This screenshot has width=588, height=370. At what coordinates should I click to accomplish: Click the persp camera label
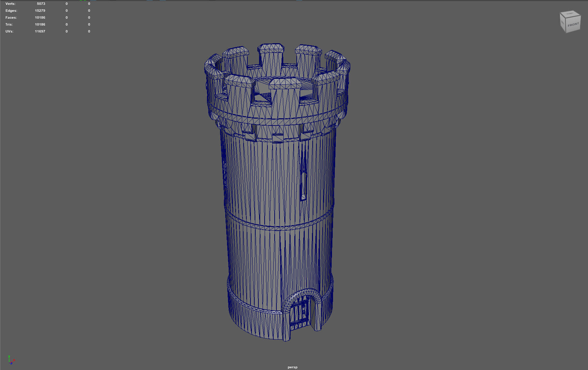click(x=292, y=367)
